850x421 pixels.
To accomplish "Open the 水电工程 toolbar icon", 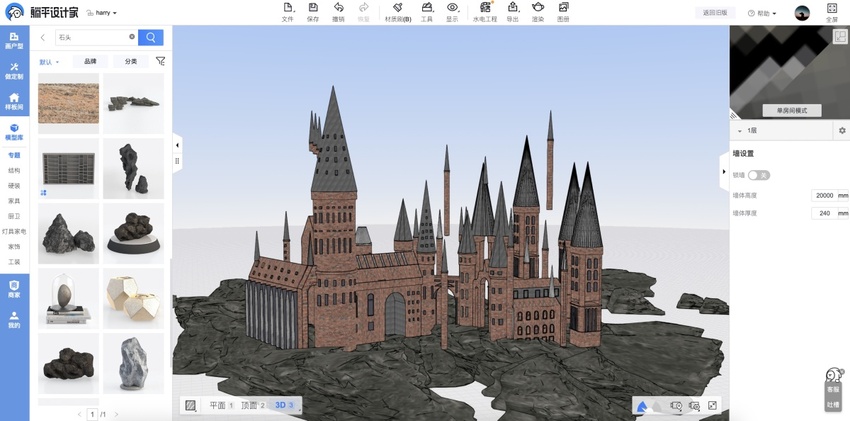I will [484, 12].
